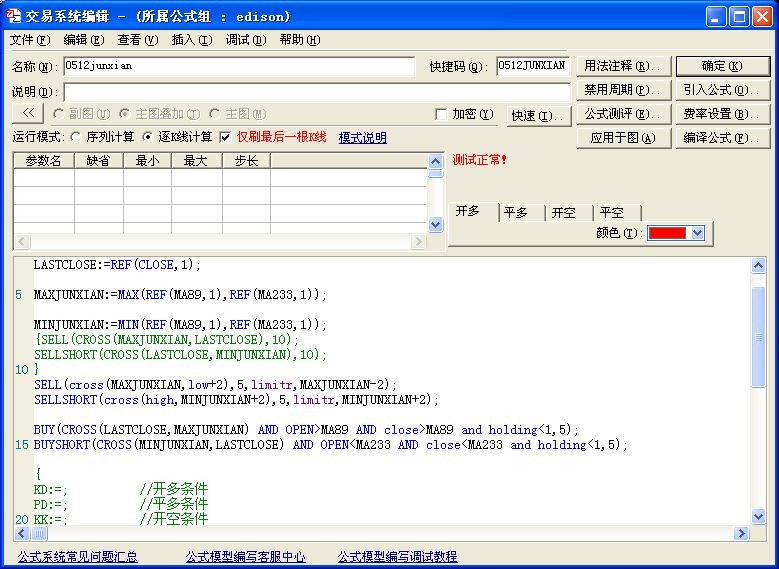The height and width of the screenshot is (569, 779).
Task: Switch to the 平多 tab
Action: pyautogui.click(x=516, y=213)
